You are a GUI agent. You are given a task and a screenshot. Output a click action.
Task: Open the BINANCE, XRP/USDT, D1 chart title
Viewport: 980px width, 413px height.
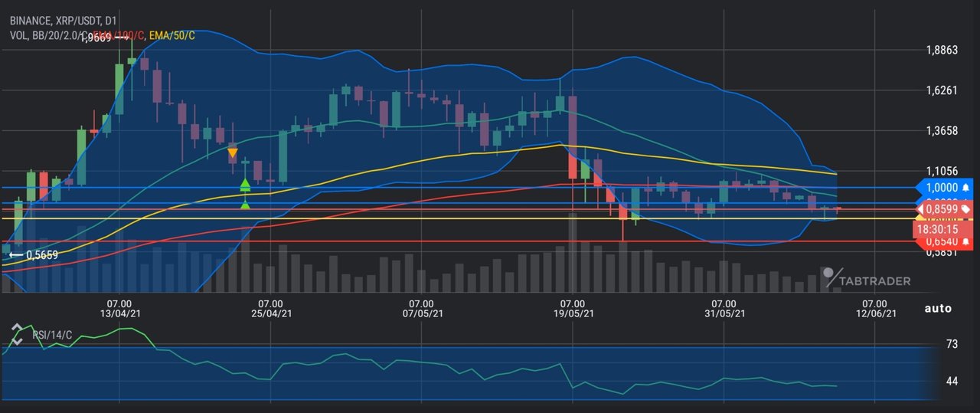pyautogui.click(x=64, y=21)
